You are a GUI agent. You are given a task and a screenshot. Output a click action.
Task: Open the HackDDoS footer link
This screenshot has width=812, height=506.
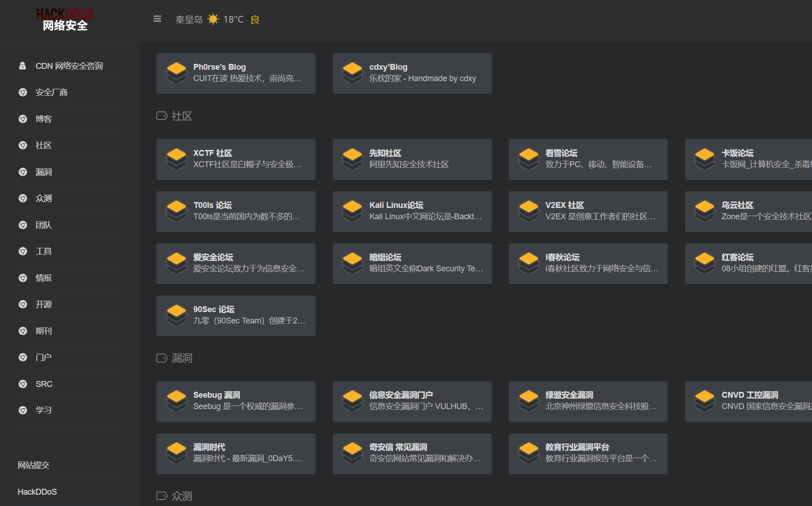coord(37,492)
